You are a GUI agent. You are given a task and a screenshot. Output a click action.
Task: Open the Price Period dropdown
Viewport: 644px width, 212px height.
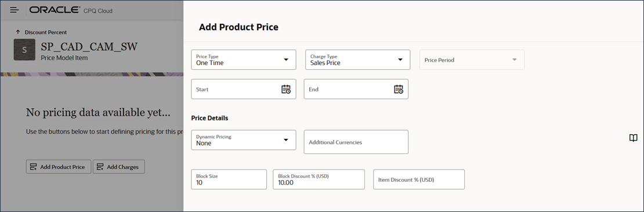472,60
